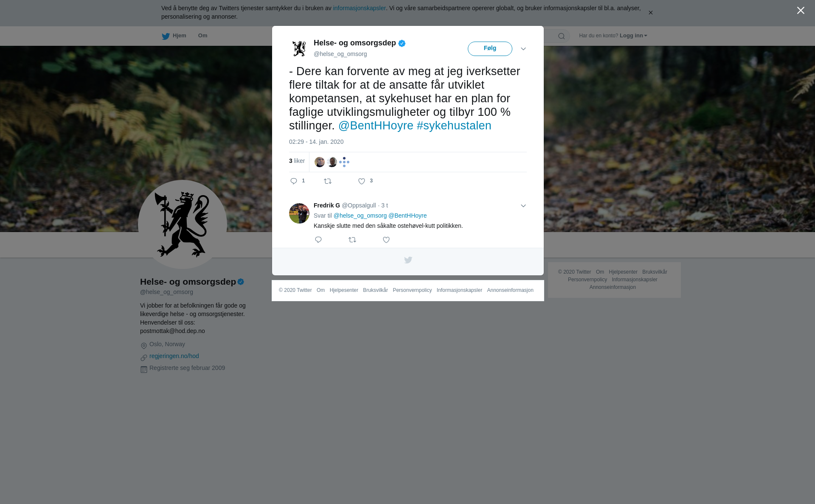Screen dimensions: 815x504
Task: Like the main tweet via heart icon
Action: click(362, 181)
